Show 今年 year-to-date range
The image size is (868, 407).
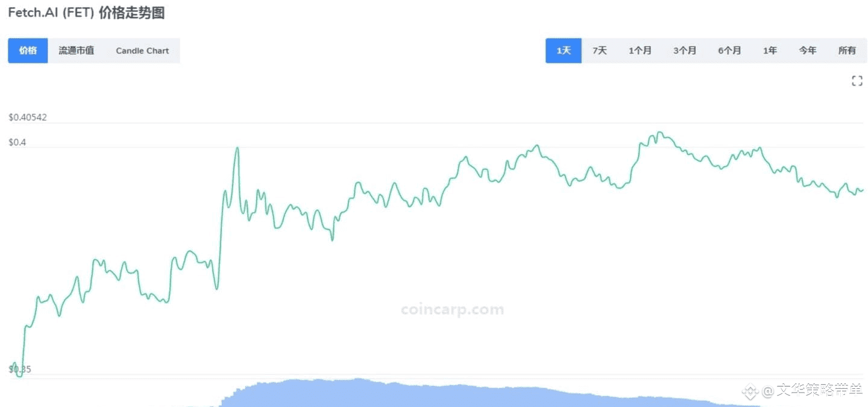pos(808,51)
